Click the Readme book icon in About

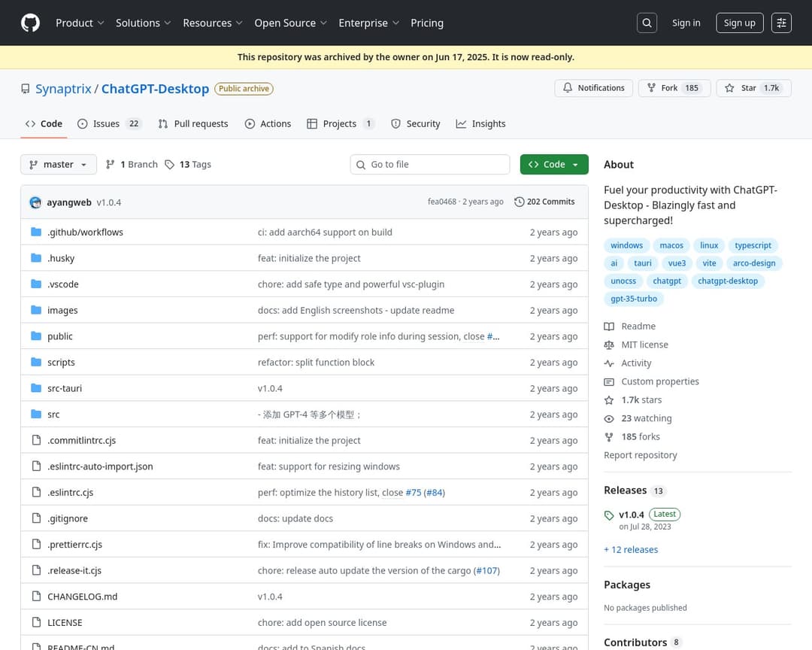pos(610,326)
